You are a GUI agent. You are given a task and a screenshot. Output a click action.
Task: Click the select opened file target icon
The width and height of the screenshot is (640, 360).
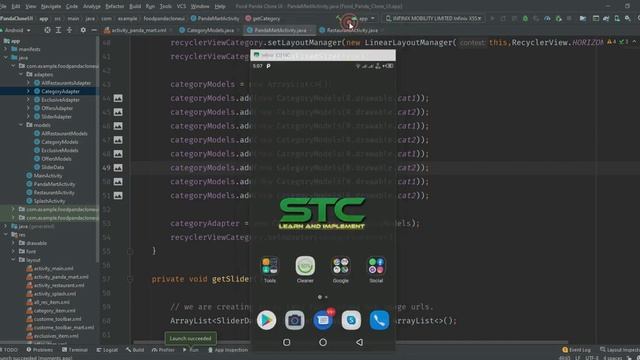point(47,30)
